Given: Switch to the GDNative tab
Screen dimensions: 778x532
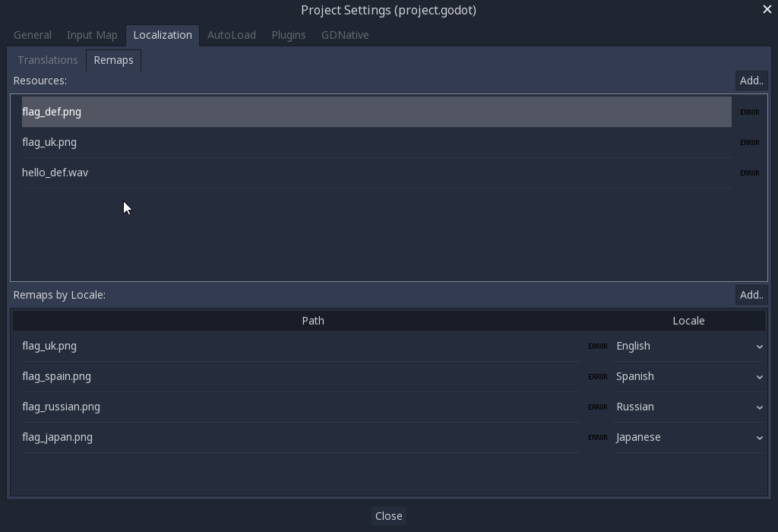Looking at the screenshot, I should pos(344,35).
